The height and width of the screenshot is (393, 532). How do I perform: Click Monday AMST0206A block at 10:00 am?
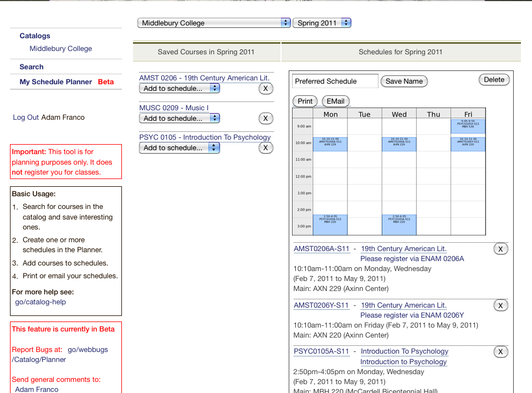point(330,144)
